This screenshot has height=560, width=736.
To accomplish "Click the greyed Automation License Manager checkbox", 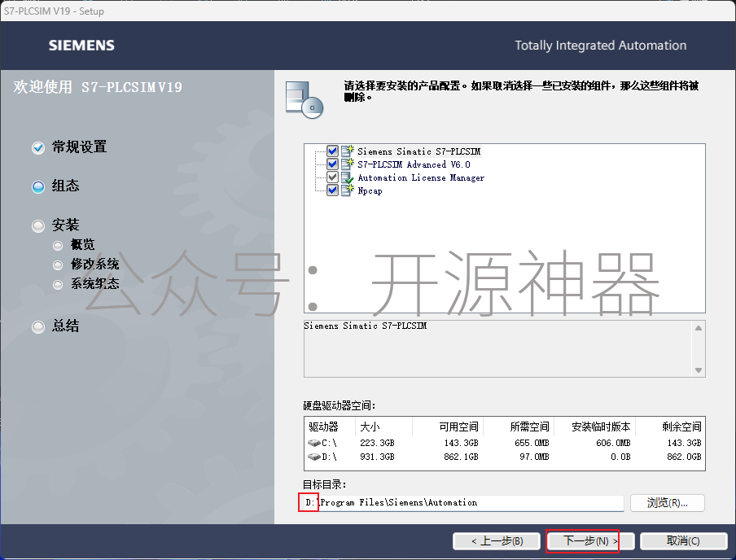I will [x=332, y=177].
